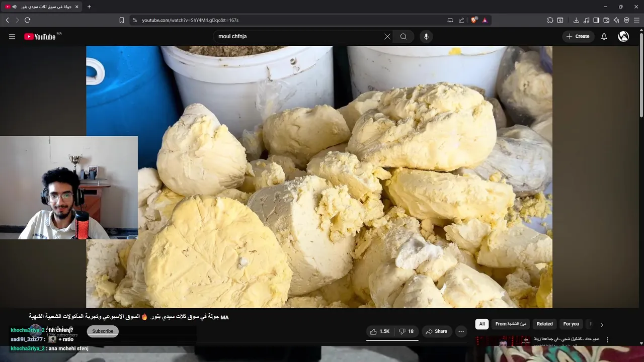Screen dimensions: 644x362
Task: Focus the address bar URL
Action: [190, 20]
